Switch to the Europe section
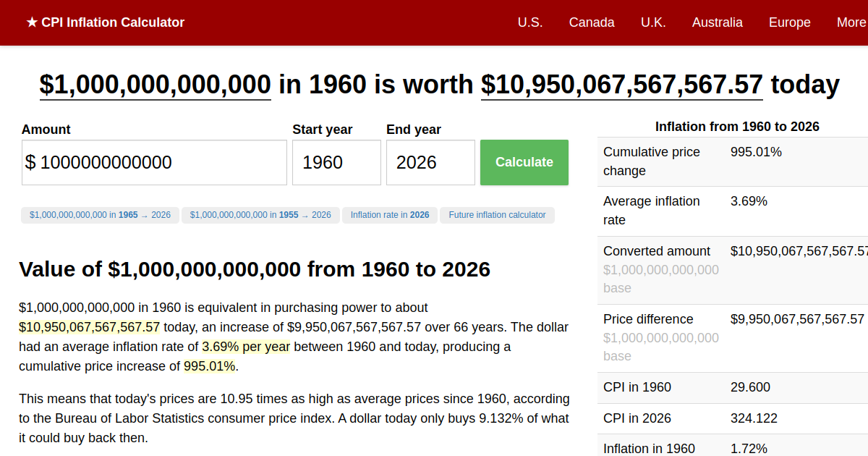This screenshot has height=456, width=868. 789,22
